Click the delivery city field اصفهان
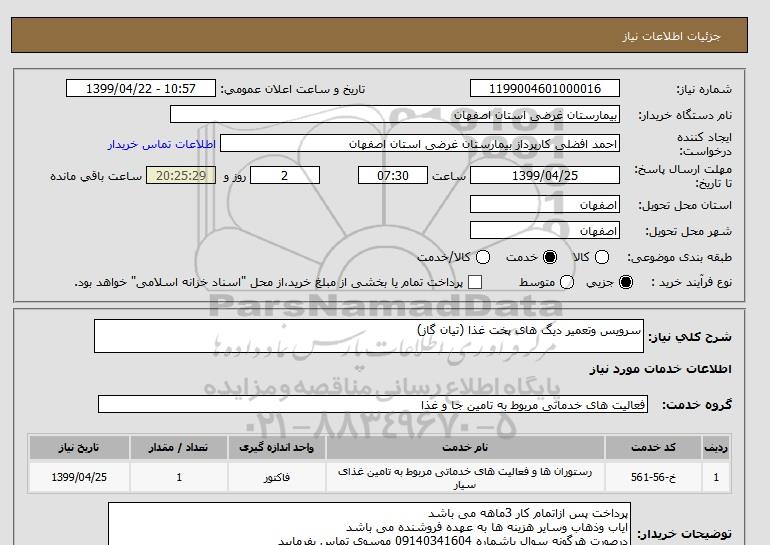770x545 pixels. pos(545,230)
